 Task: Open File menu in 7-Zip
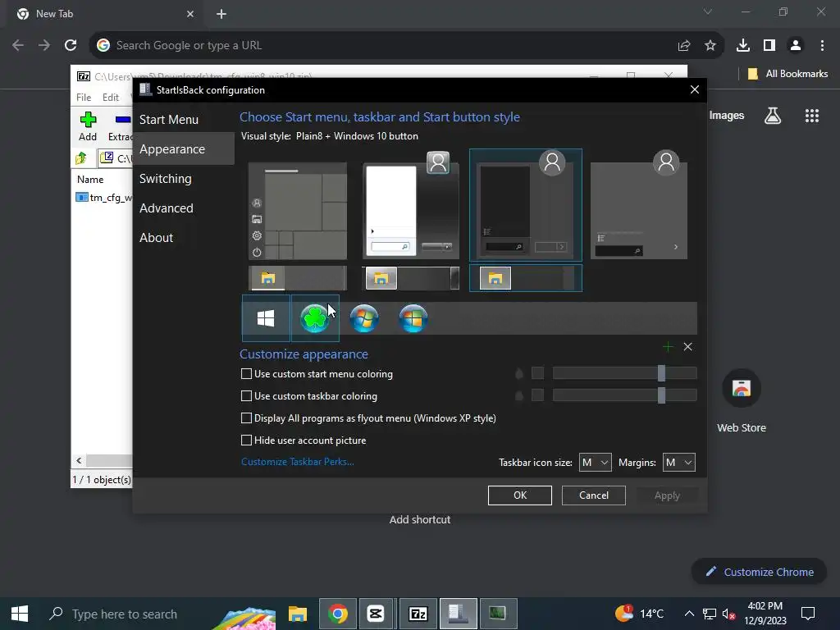[84, 97]
